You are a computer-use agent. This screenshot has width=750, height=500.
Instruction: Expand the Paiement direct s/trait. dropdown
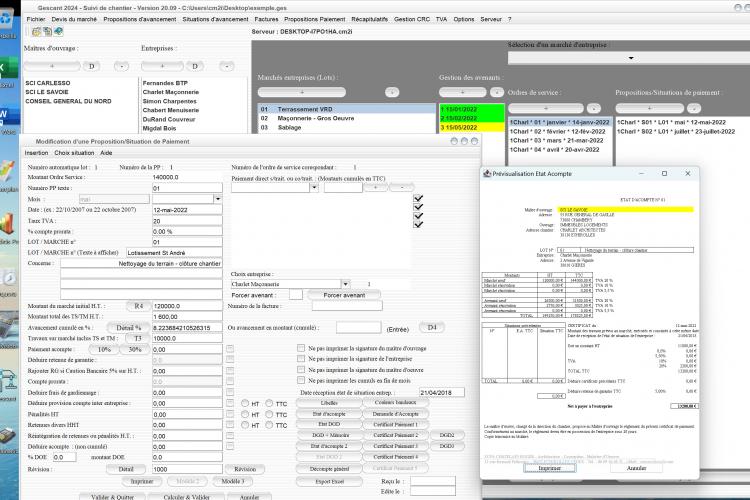coord(314,188)
